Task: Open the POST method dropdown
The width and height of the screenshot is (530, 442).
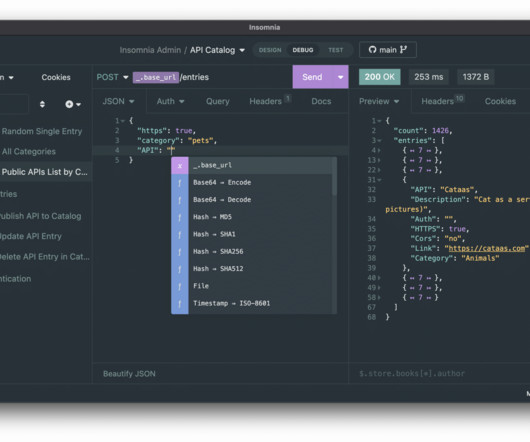Action: point(112,77)
